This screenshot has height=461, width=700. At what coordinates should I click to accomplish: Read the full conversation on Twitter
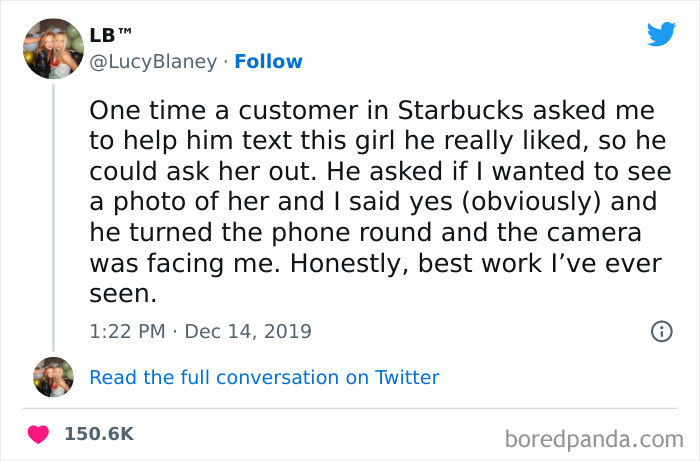[x=264, y=377]
